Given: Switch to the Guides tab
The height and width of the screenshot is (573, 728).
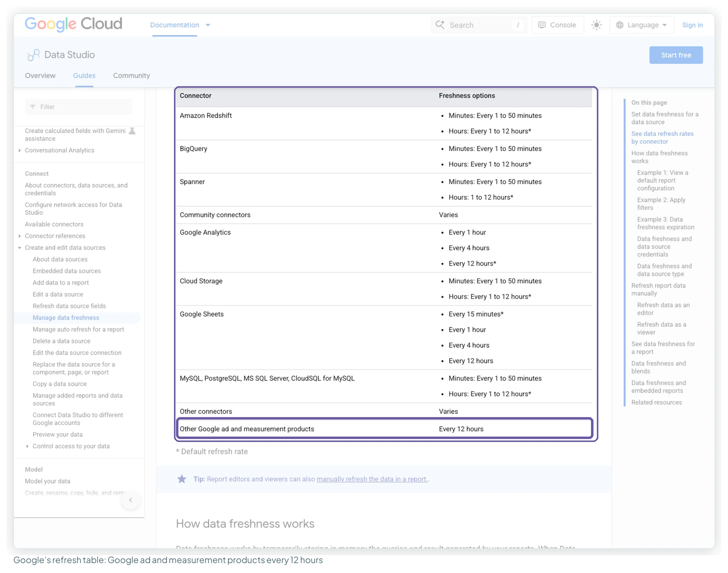Looking at the screenshot, I should point(84,75).
